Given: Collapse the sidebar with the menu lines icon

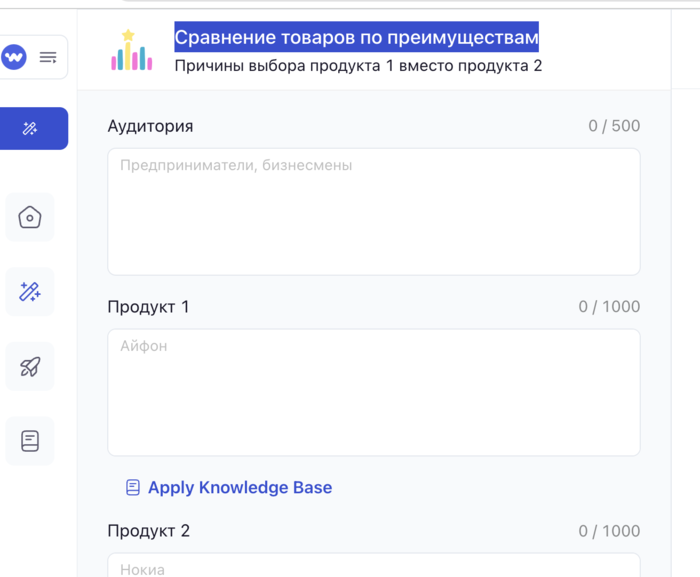Looking at the screenshot, I should [x=48, y=58].
